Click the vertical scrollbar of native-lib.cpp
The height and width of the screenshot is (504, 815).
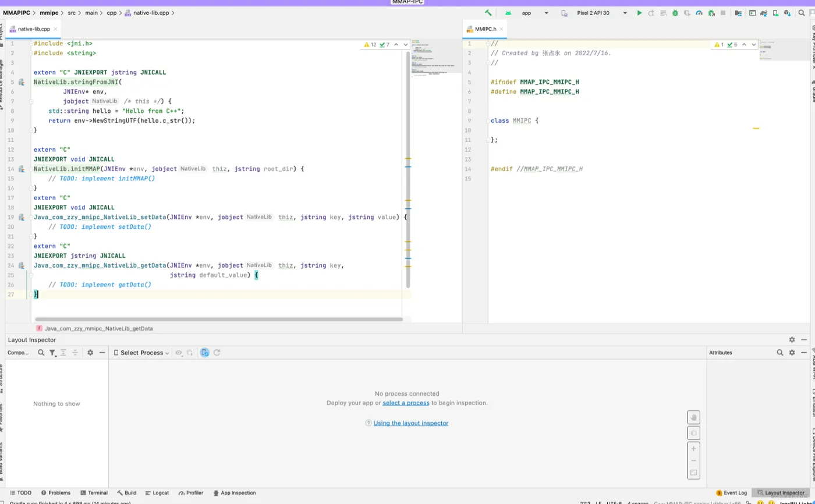click(x=408, y=169)
